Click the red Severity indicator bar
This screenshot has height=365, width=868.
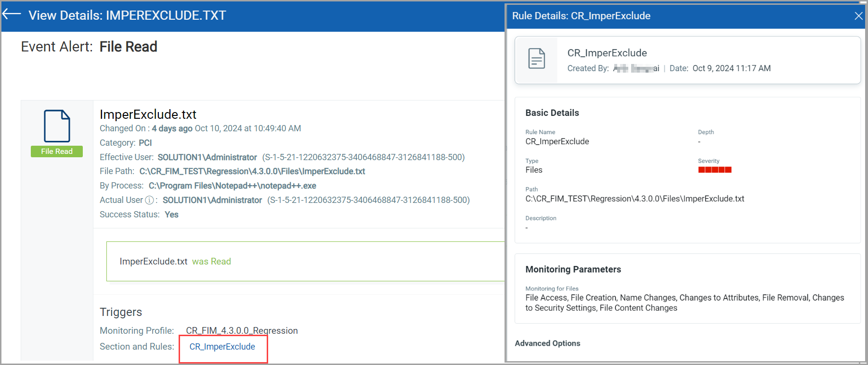715,170
